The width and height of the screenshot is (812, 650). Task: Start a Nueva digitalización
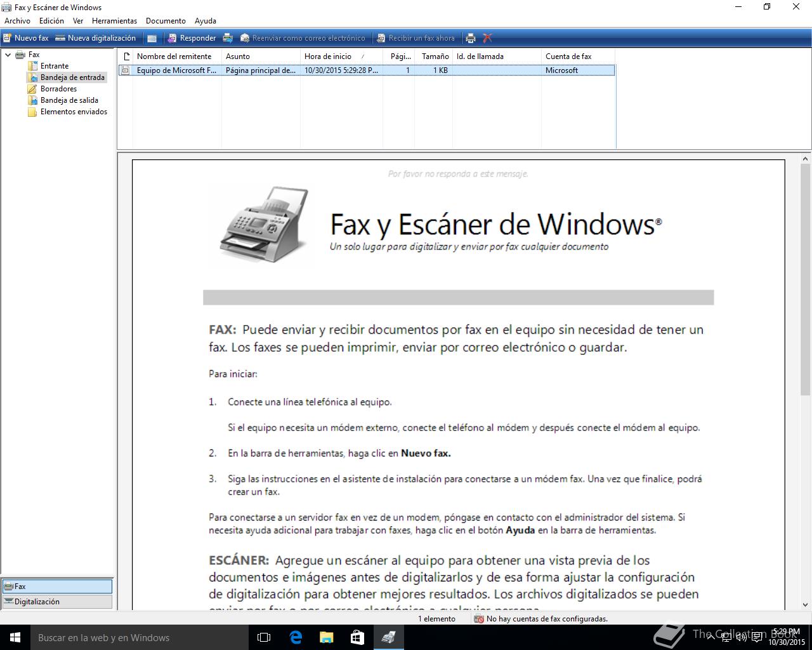click(x=95, y=38)
